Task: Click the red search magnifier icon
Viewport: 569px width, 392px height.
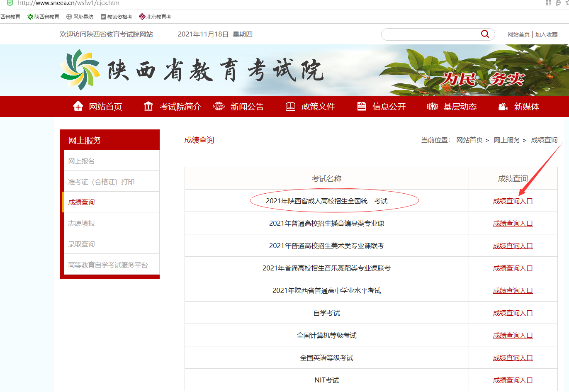Action: (x=485, y=34)
